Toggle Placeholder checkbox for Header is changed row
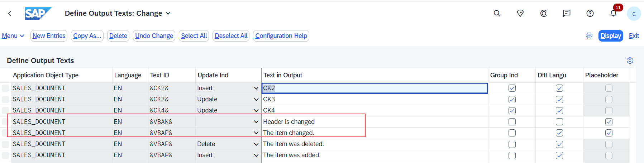644x163 pixels. coord(609,122)
